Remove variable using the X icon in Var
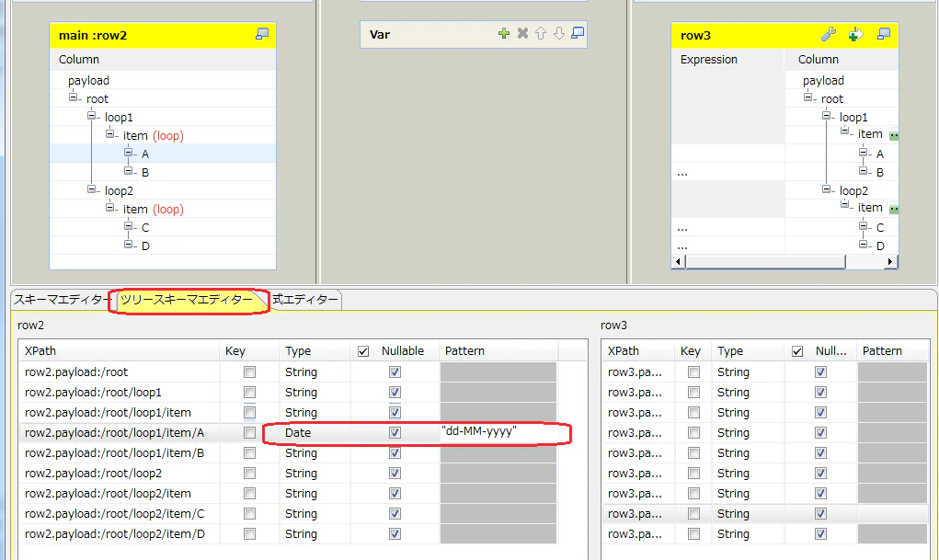The image size is (939, 560). click(522, 33)
